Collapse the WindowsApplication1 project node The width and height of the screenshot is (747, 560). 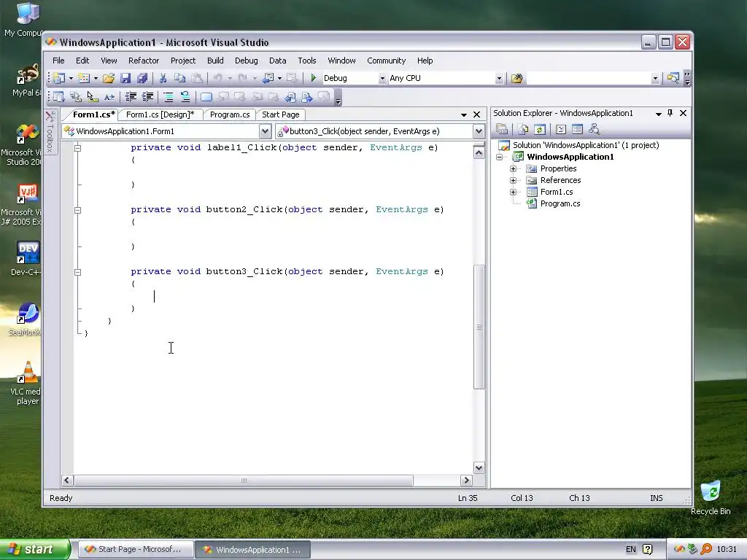499,157
